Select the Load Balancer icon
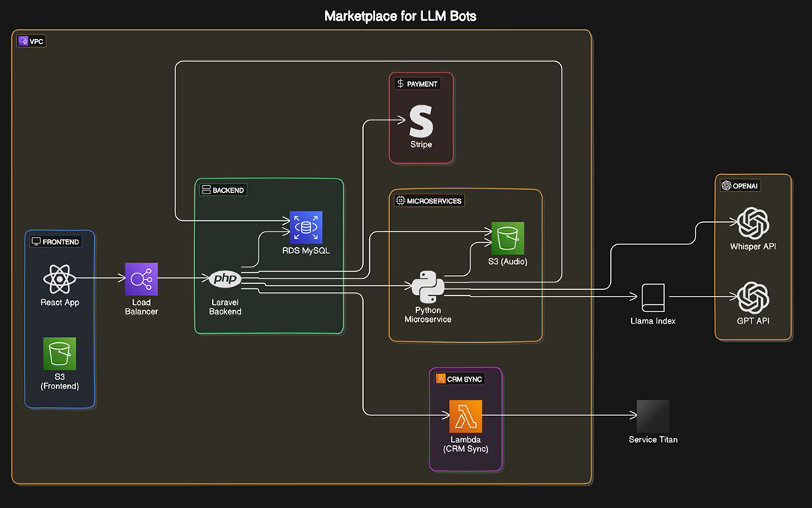 pos(141,279)
